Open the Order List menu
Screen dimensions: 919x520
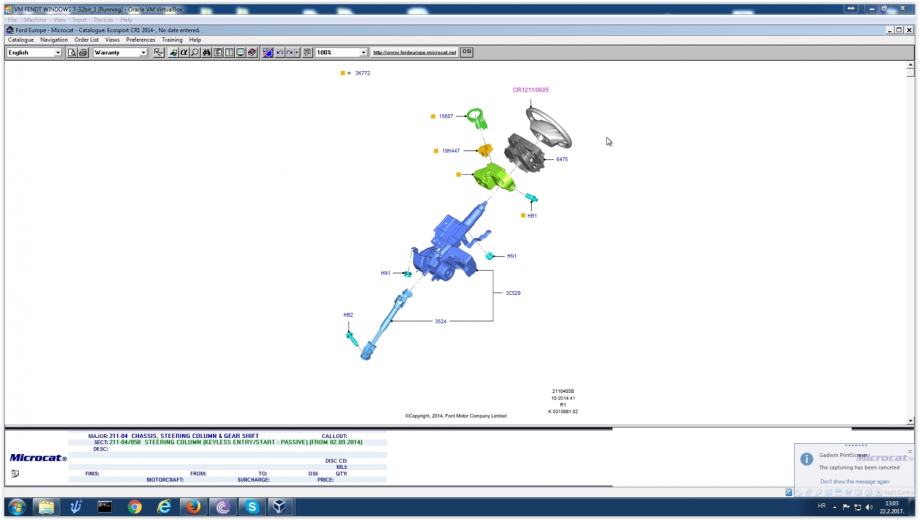(x=86, y=40)
